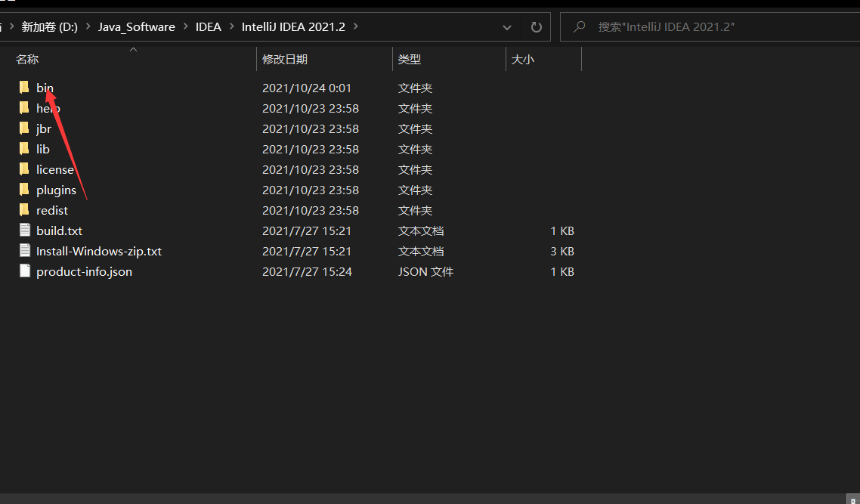Image resolution: width=860 pixels, height=504 pixels.
Task: Select the jbr folder icon
Action: click(24, 128)
